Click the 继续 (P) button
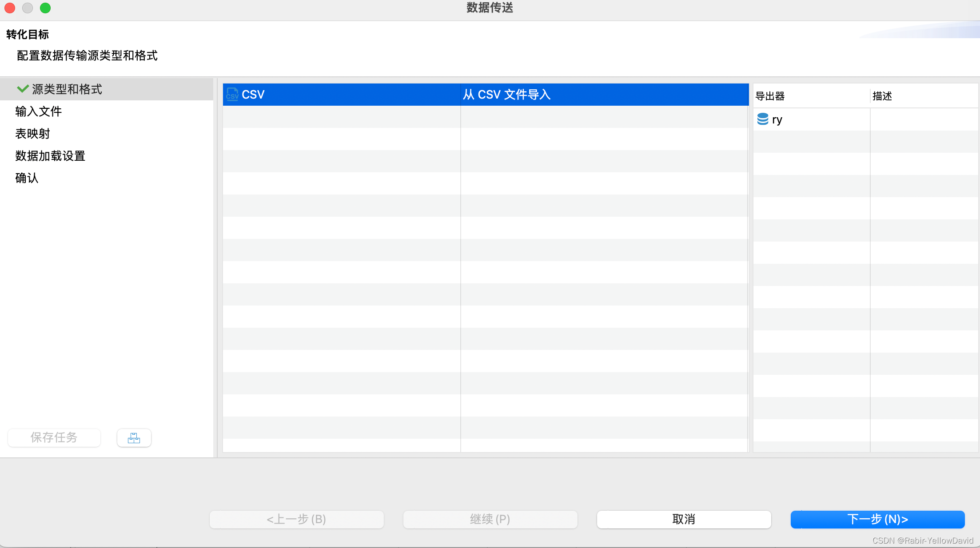Image resolution: width=980 pixels, height=548 pixels. click(x=490, y=519)
